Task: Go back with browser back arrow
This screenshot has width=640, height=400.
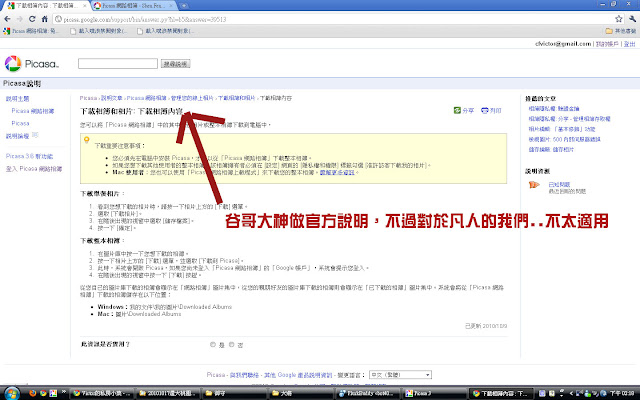Action: pos(7,19)
